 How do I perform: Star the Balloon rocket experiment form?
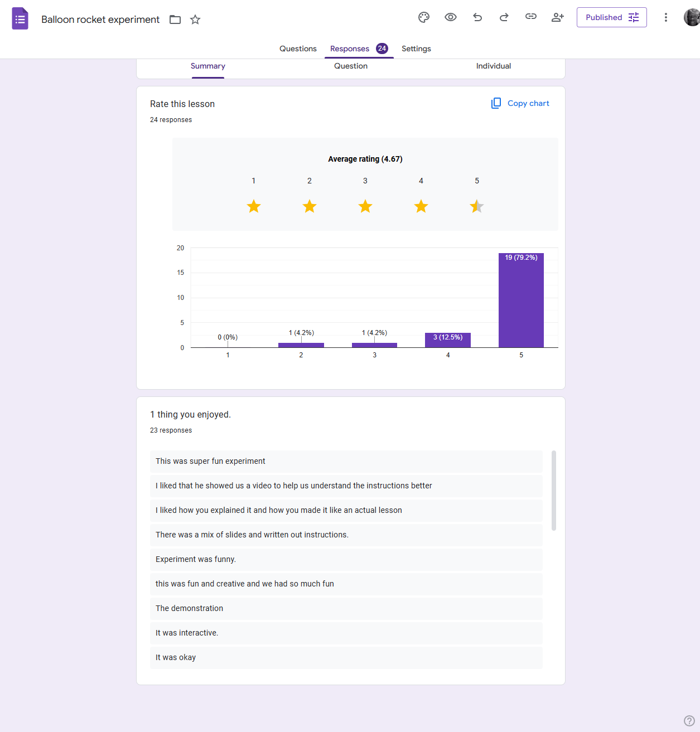pyautogui.click(x=195, y=20)
